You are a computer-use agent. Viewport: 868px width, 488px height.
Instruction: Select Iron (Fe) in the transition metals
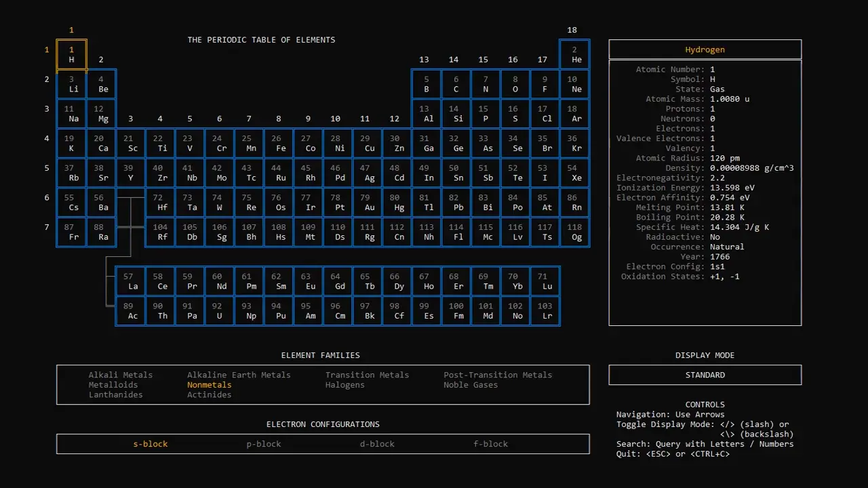[279, 143]
